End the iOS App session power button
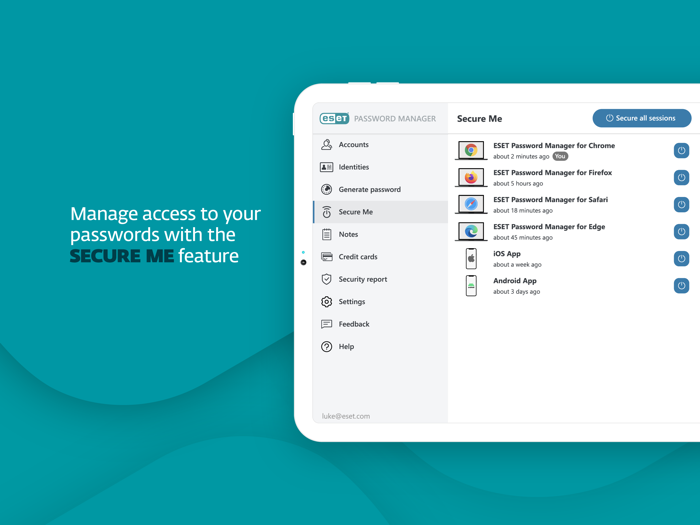This screenshot has width=700, height=525. click(x=681, y=258)
